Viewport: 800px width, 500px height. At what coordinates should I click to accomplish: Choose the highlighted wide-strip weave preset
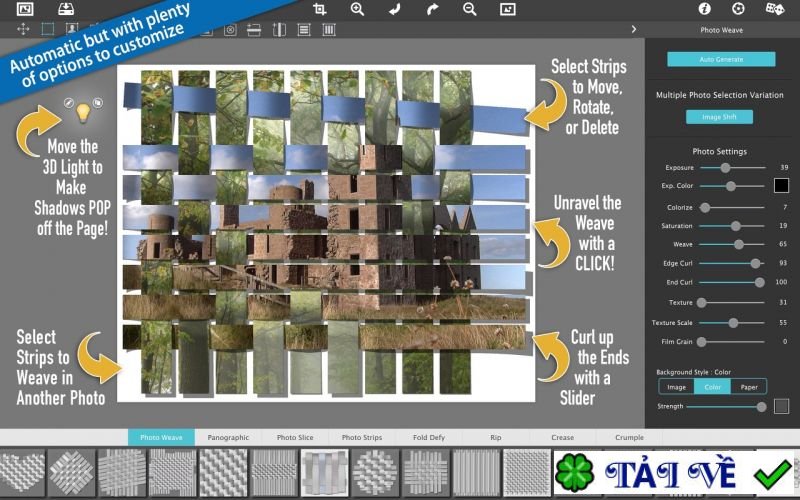[324, 473]
